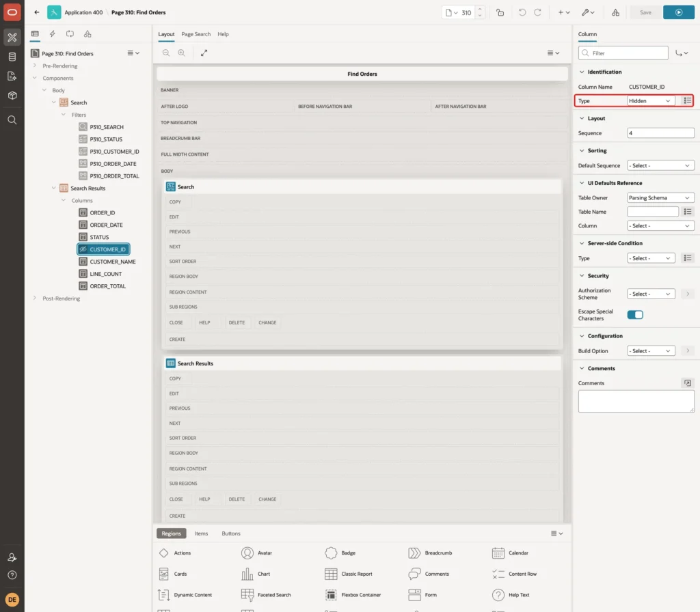Toggle Escape Special Characters switch
Viewport: 700px width, 612px height.
click(x=635, y=315)
